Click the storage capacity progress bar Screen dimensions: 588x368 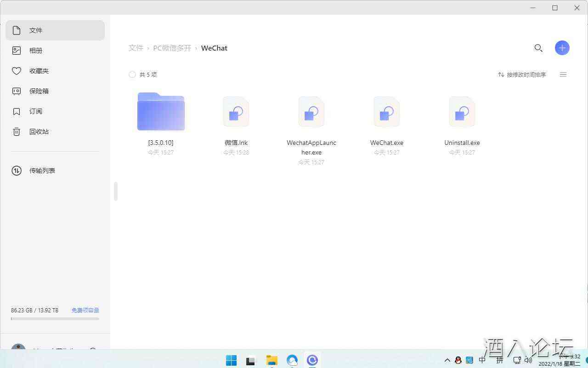55,318
